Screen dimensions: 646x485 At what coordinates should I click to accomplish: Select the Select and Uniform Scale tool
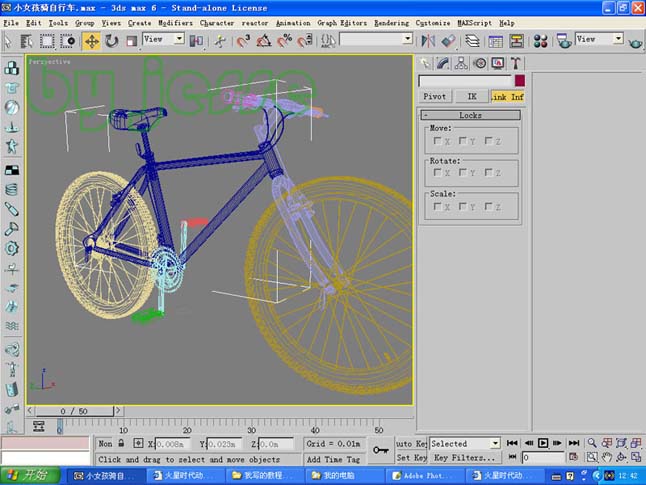(131, 41)
